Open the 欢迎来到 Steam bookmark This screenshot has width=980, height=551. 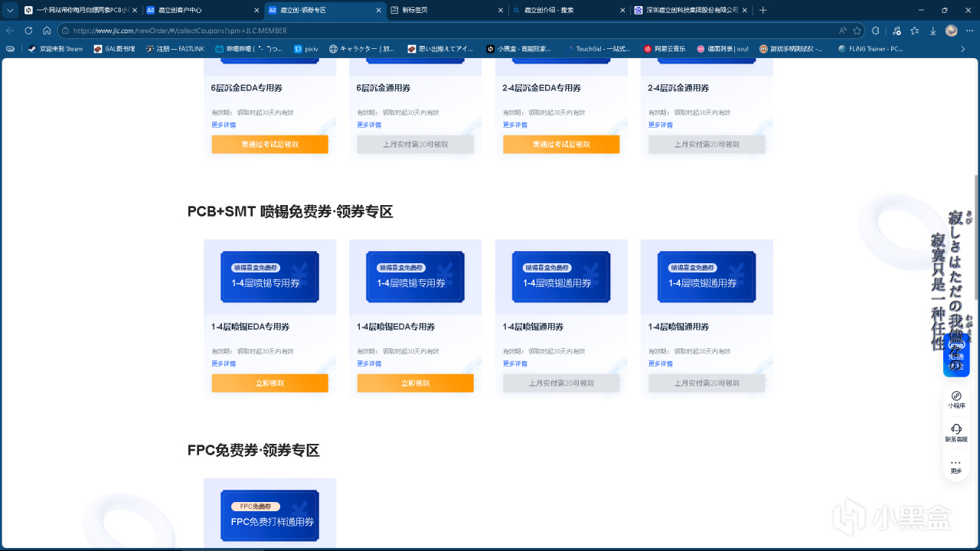point(55,48)
